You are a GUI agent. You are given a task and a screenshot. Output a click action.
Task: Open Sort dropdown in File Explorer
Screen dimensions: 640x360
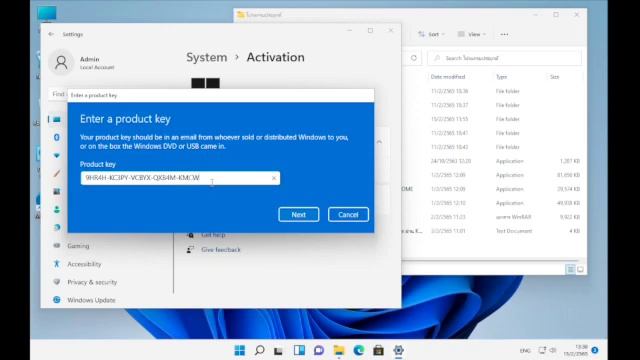coord(432,34)
